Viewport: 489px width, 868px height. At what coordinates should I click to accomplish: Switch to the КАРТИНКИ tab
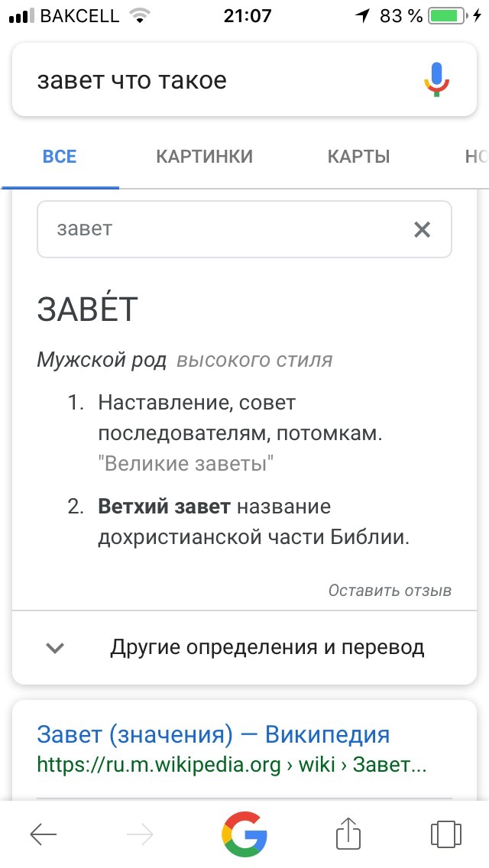[204, 157]
